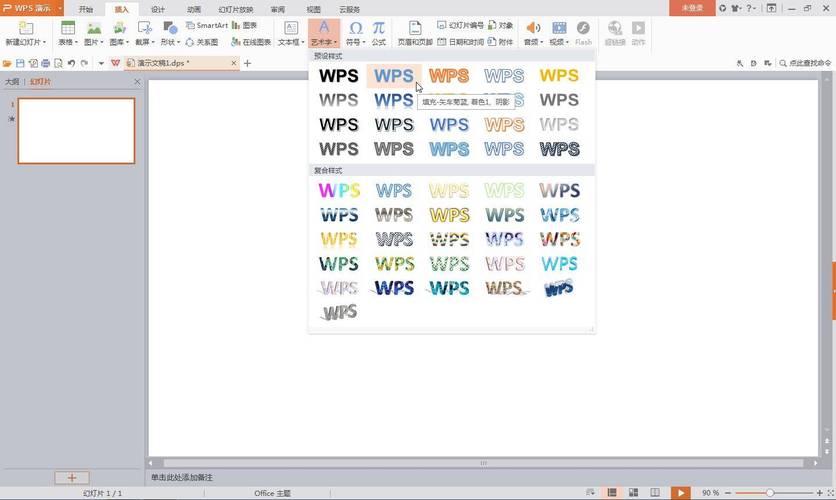Select the 3D tilted blue compound WordArt style
This screenshot has width=836, height=500.
[559, 288]
